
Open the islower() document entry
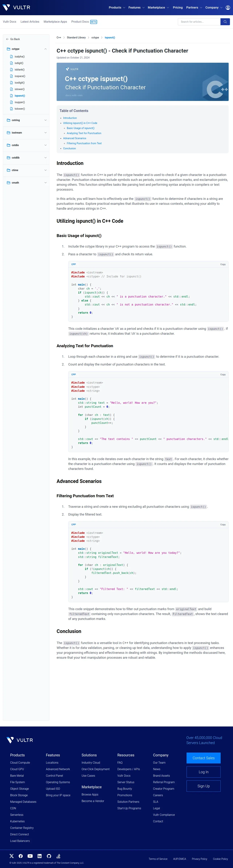click(20, 89)
